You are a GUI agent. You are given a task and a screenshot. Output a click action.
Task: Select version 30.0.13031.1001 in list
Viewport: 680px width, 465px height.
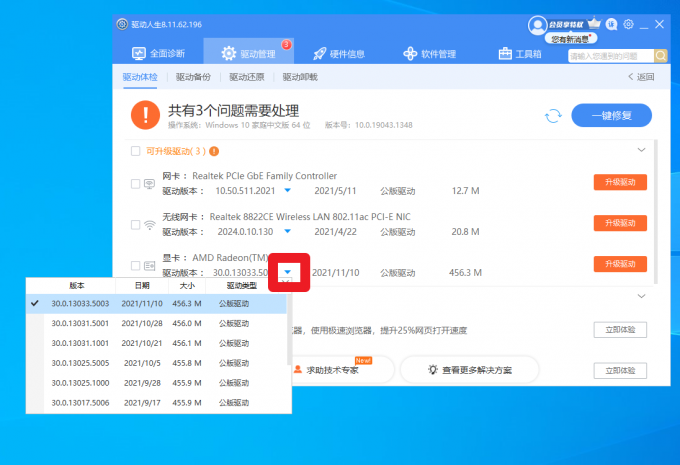pyautogui.click(x=157, y=343)
